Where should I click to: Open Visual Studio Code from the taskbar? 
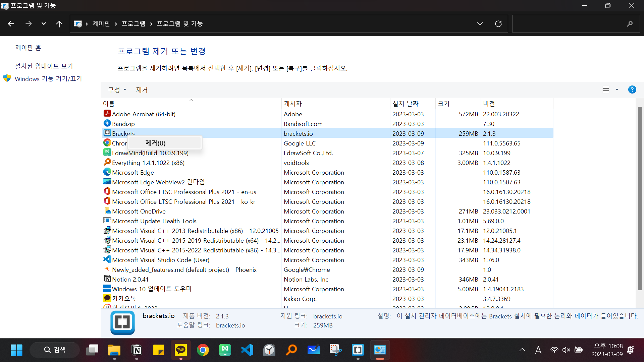pos(247,350)
